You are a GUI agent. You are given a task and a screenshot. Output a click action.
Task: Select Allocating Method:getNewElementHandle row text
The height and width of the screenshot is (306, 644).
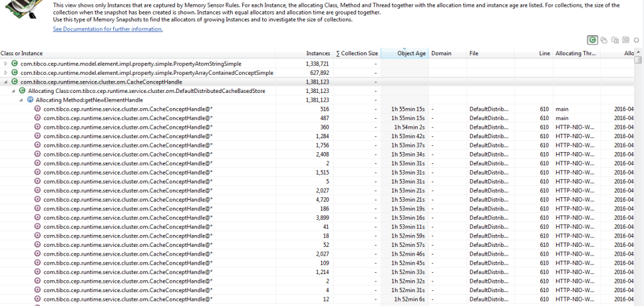click(x=89, y=100)
